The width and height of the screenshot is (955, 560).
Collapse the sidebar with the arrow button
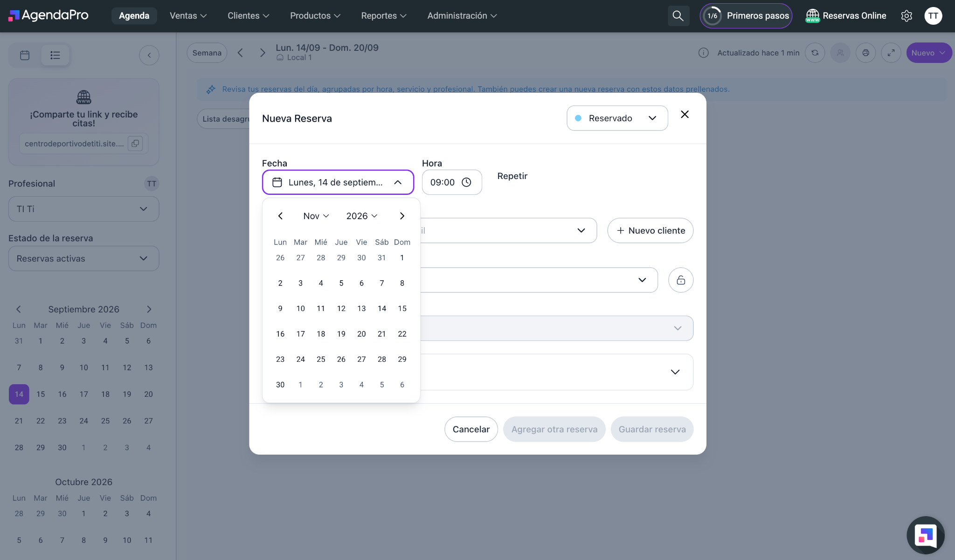[x=149, y=55]
